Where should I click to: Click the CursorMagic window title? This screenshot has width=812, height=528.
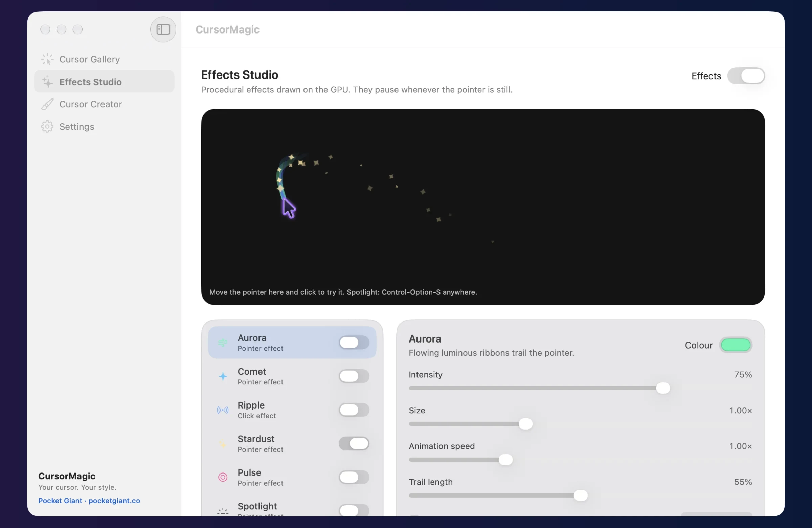coord(227,30)
